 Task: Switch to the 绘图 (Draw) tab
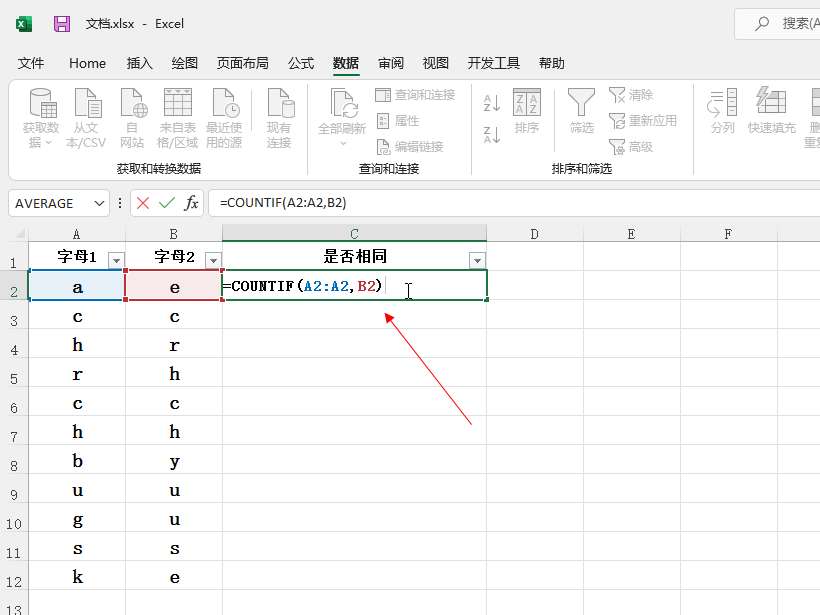185,63
